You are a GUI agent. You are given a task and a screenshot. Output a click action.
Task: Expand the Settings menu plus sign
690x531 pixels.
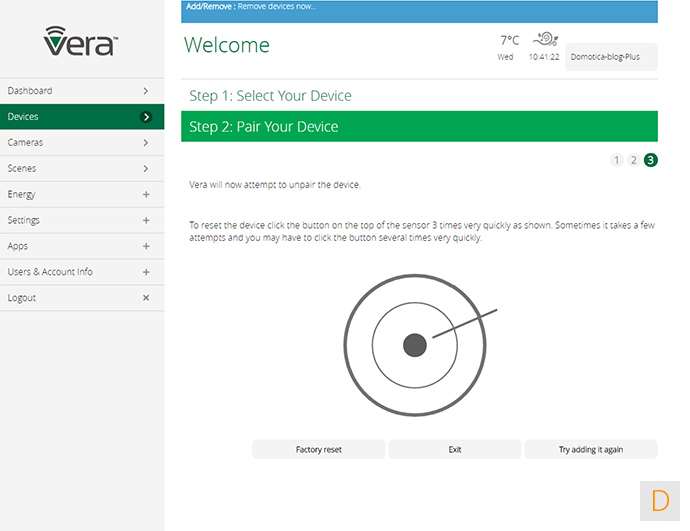point(146,220)
